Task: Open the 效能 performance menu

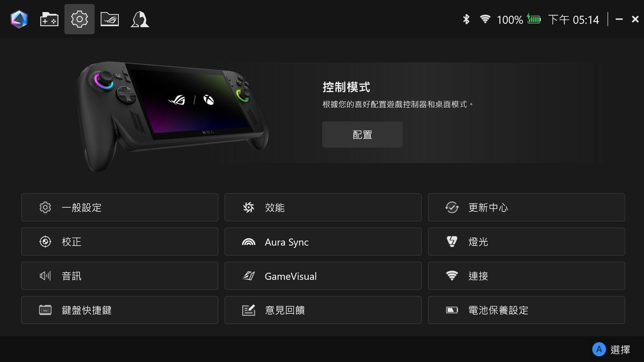Action: [x=323, y=207]
